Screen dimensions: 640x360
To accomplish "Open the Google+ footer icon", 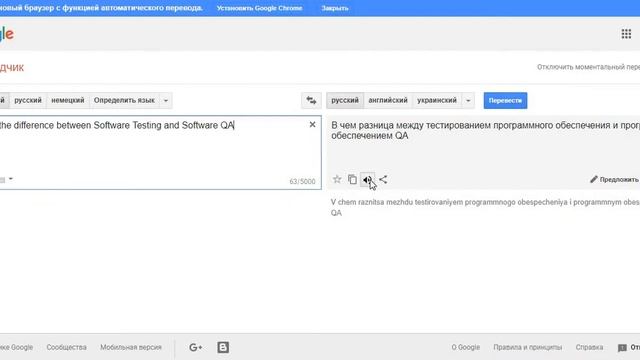I will (x=196, y=347).
